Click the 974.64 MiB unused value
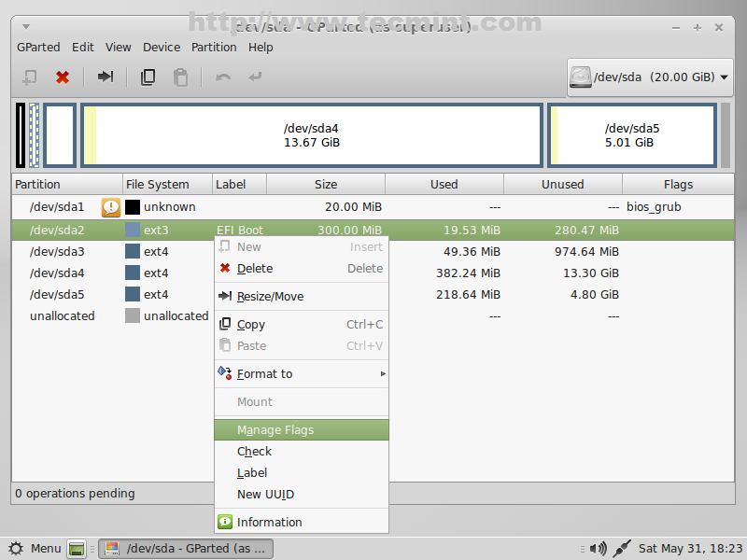The width and height of the screenshot is (747, 560). 586,251
